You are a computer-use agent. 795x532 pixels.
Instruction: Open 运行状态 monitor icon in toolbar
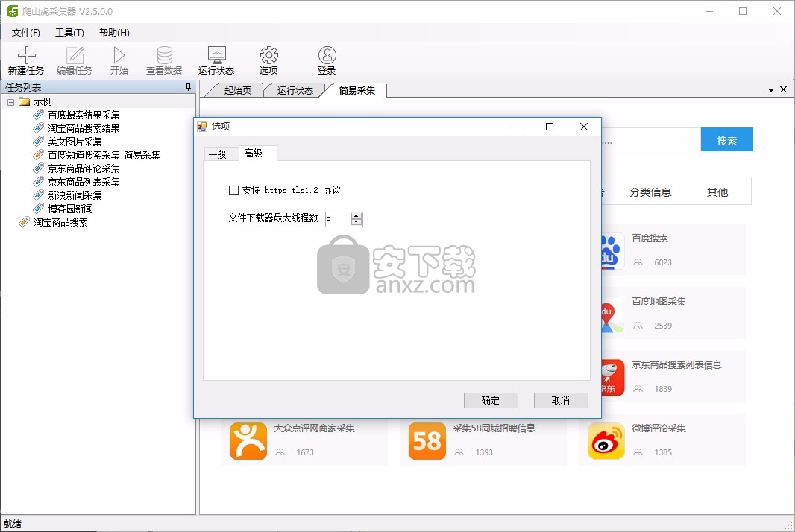216,54
